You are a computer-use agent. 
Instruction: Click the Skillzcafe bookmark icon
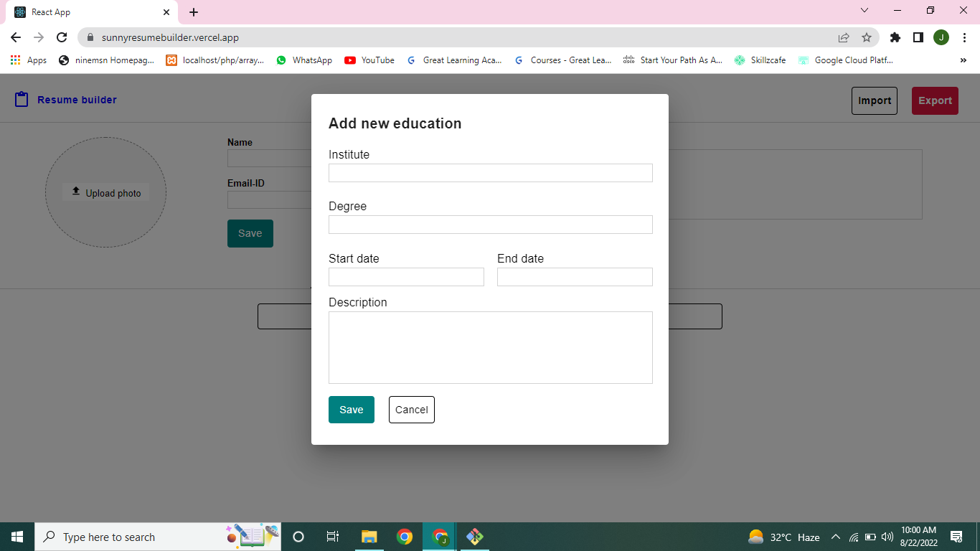pyautogui.click(x=739, y=60)
